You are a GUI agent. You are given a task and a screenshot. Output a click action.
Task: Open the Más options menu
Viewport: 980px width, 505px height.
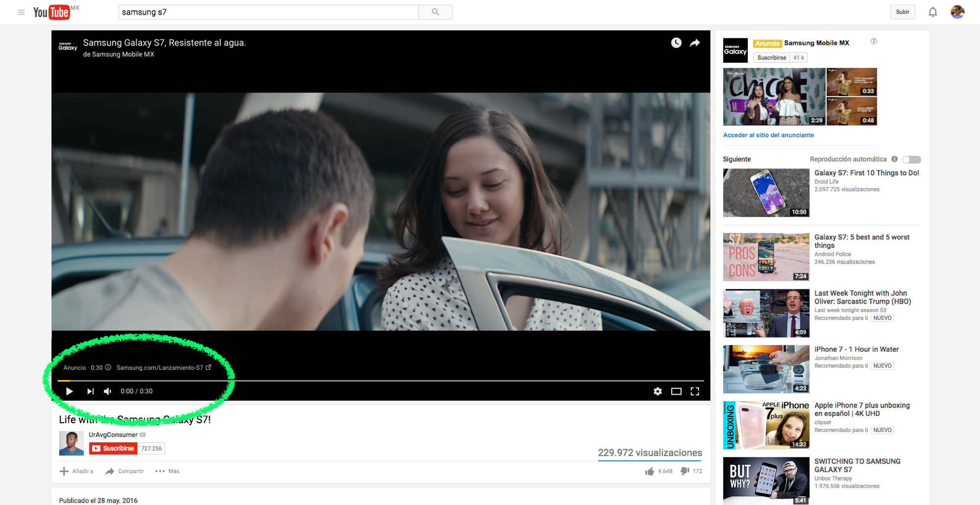pyautogui.click(x=167, y=471)
